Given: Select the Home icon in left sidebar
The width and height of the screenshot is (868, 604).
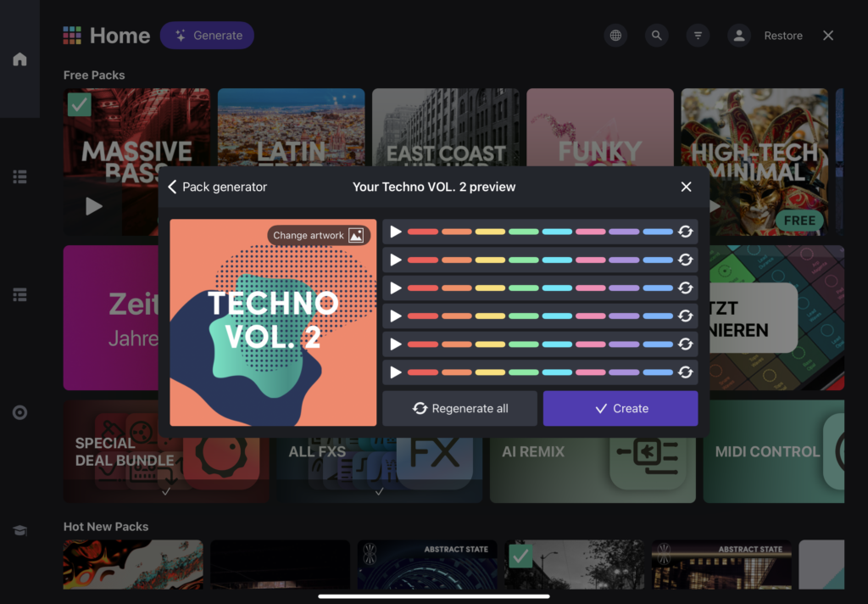Looking at the screenshot, I should coord(19,59).
